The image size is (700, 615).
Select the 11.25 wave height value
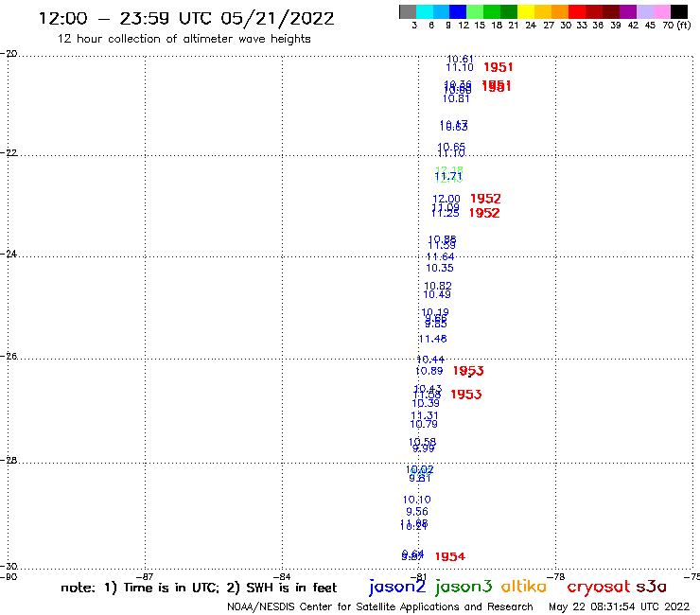446,214
